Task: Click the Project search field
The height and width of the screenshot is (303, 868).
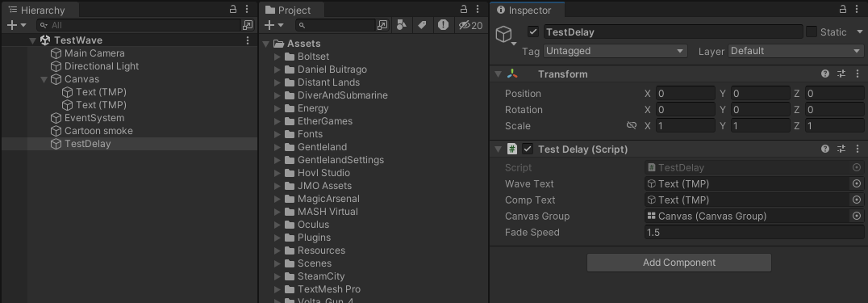Action: pyautogui.click(x=336, y=25)
